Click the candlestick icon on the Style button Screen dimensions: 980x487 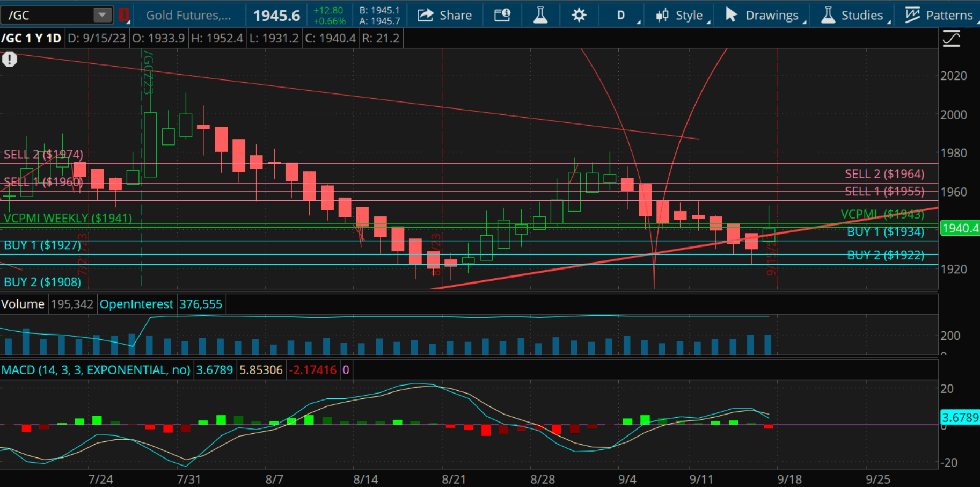[x=662, y=15]
